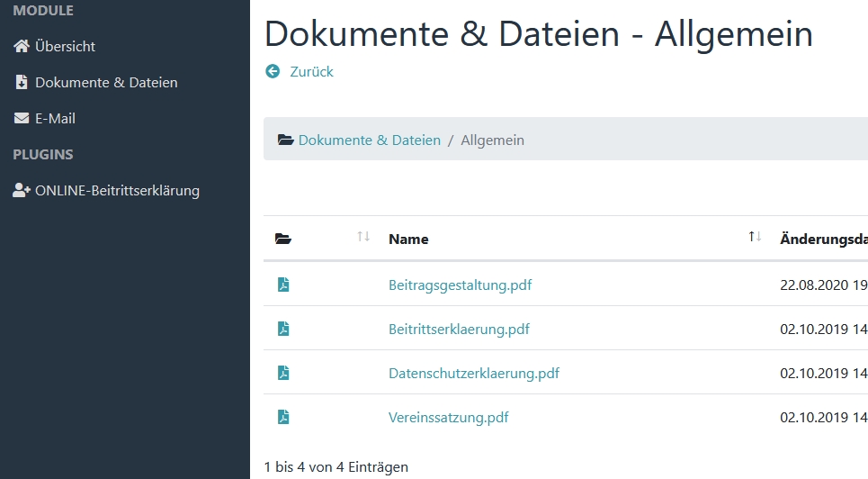Click the file download icon in sidebar
This screenshot has height=479, width=868.
[22, 82]
